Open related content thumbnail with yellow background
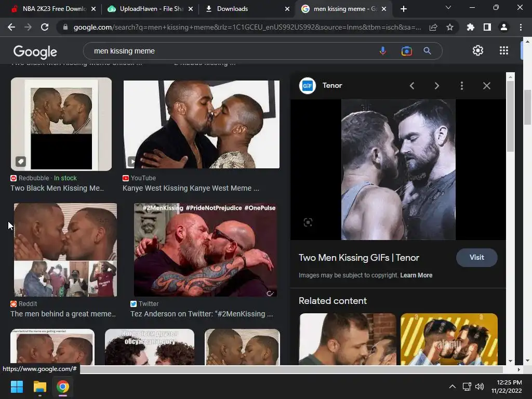This screenshot has height=399, width=532. (x=449, y=339)
